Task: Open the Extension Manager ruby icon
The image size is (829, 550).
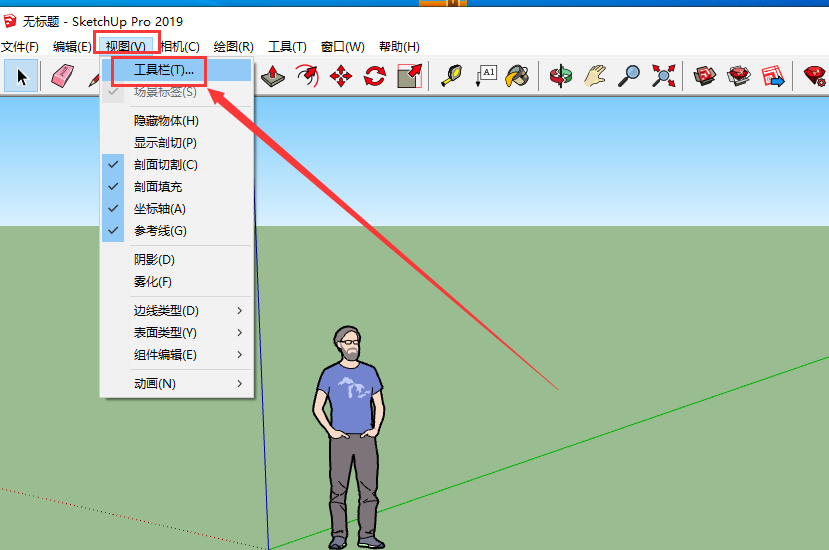Action: point(814,76)
